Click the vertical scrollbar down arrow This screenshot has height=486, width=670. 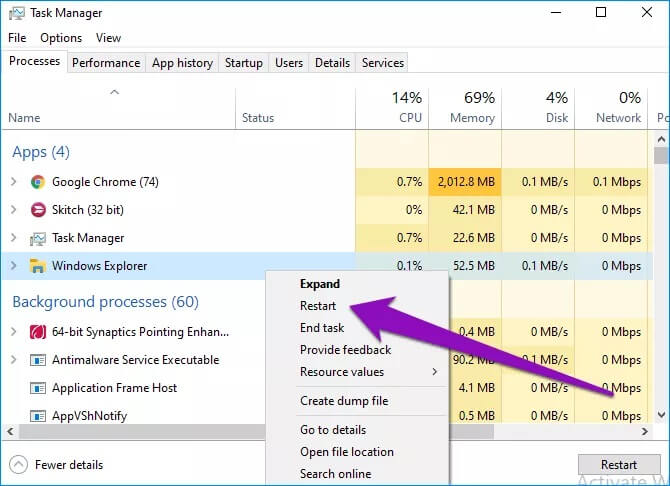tap(661, 415)
